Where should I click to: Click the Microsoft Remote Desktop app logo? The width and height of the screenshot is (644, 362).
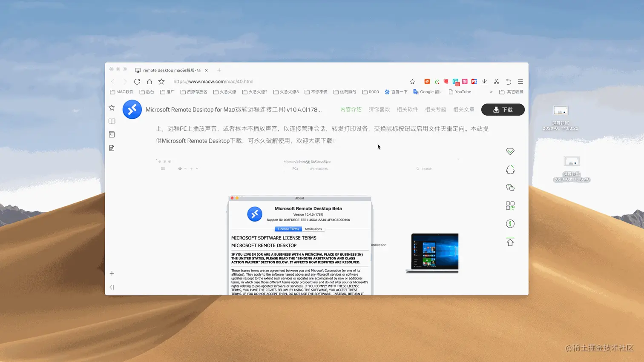pos(132,109)
